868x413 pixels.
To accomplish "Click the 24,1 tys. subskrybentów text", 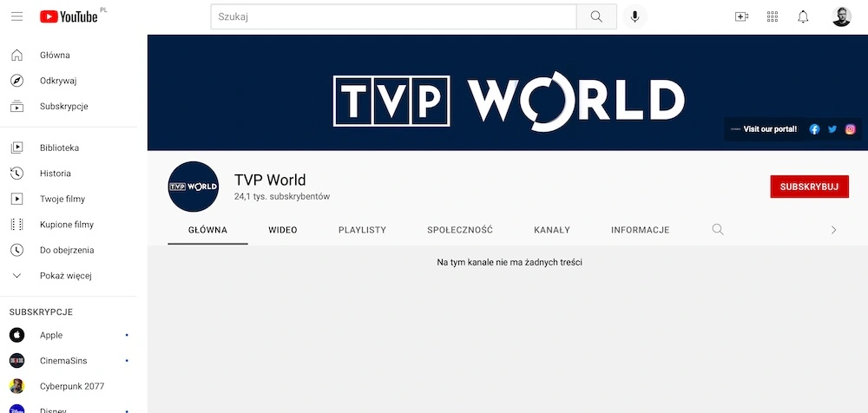I will coord(282,197).
